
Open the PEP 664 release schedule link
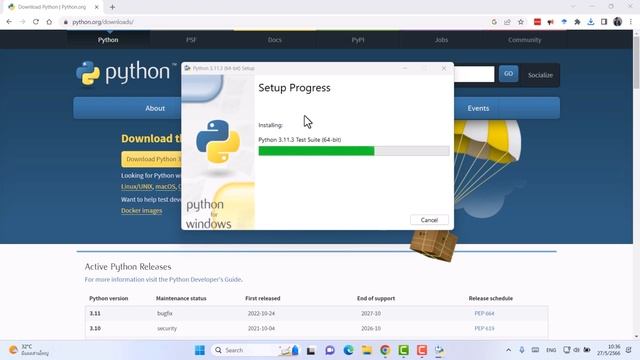coord(484,313)
